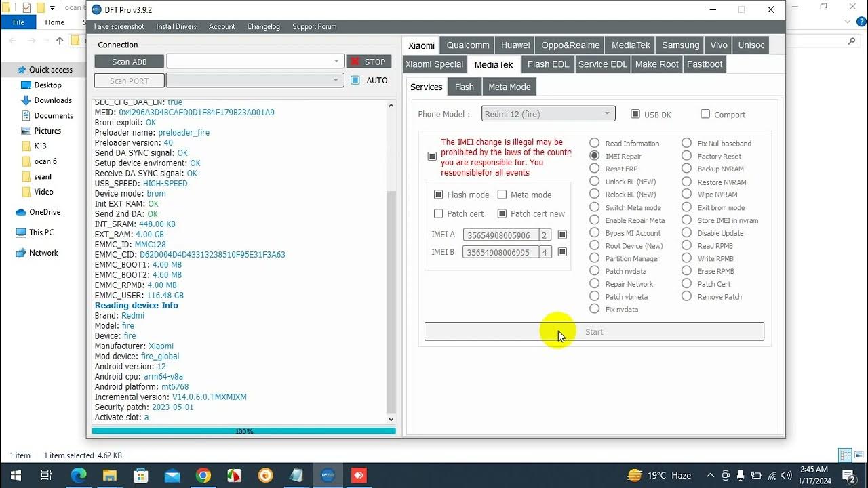The width and height of the screenshot is (868, 488).
Task: Open OneDrive in Explorer sidebar
Action: click(45, 212)
